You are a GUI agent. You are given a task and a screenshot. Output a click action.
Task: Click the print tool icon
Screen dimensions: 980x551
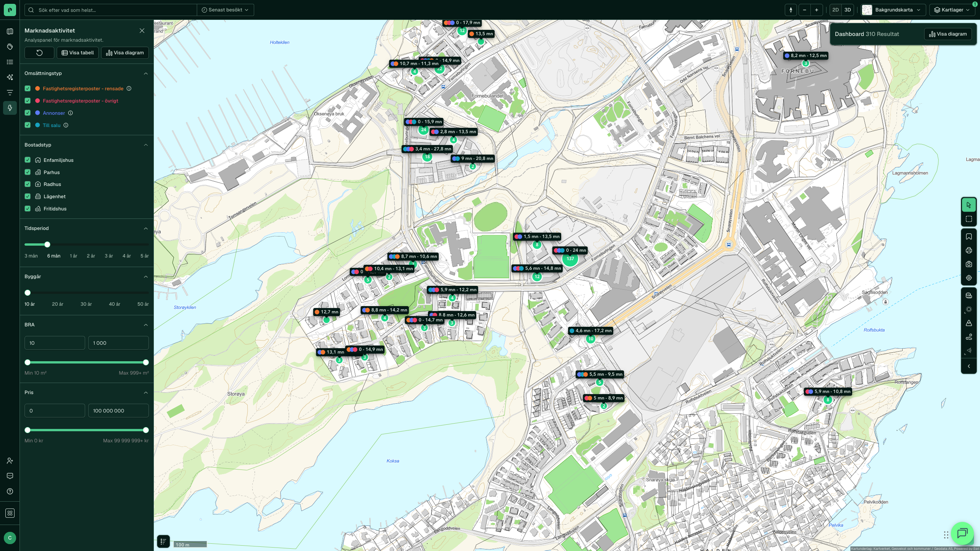969,250
